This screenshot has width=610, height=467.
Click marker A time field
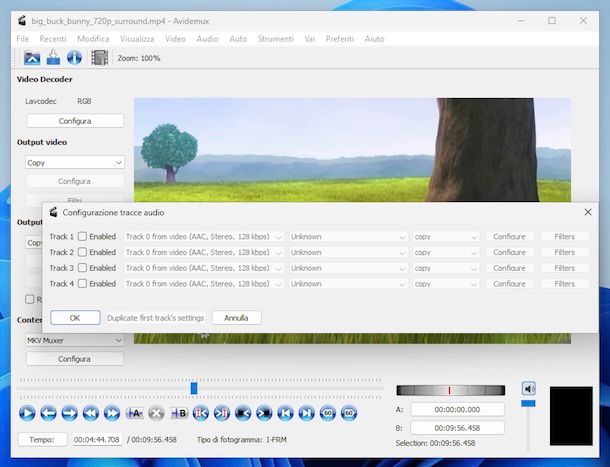coord(458,409)
